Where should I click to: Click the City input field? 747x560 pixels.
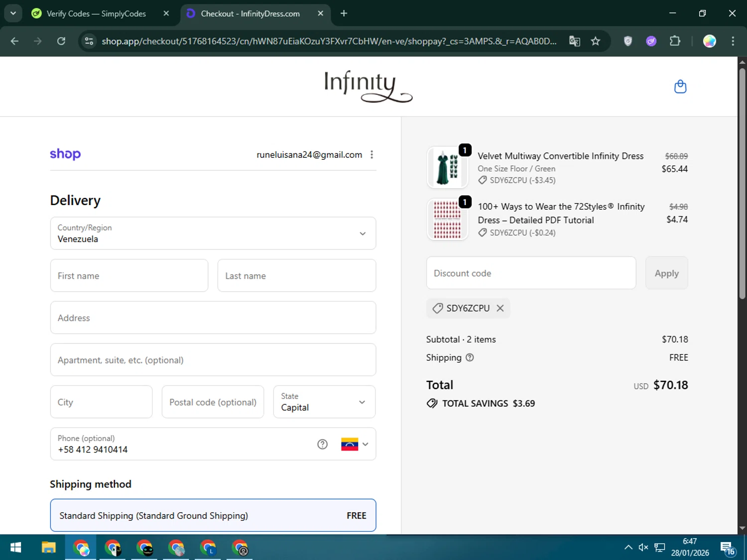(101, 402)
